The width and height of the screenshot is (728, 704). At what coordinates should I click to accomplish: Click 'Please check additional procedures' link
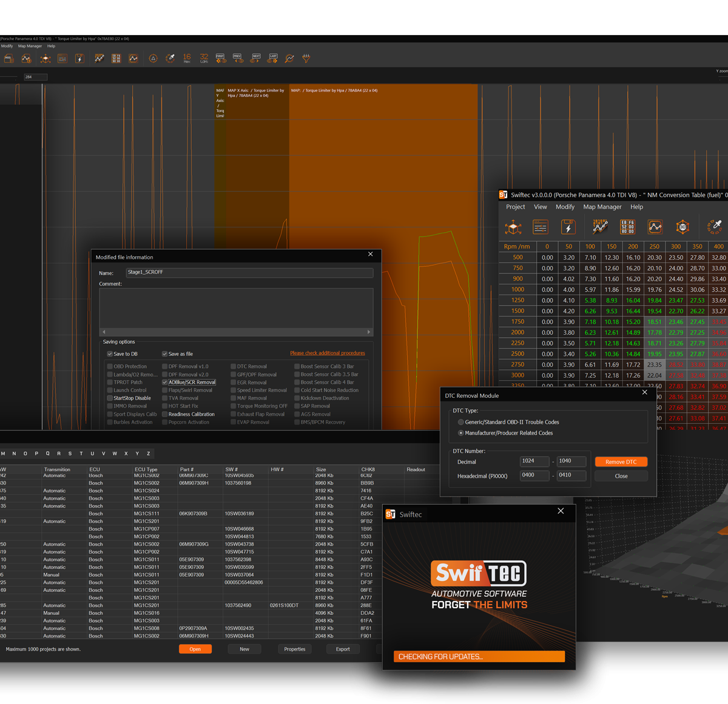(x=327, y=353)
